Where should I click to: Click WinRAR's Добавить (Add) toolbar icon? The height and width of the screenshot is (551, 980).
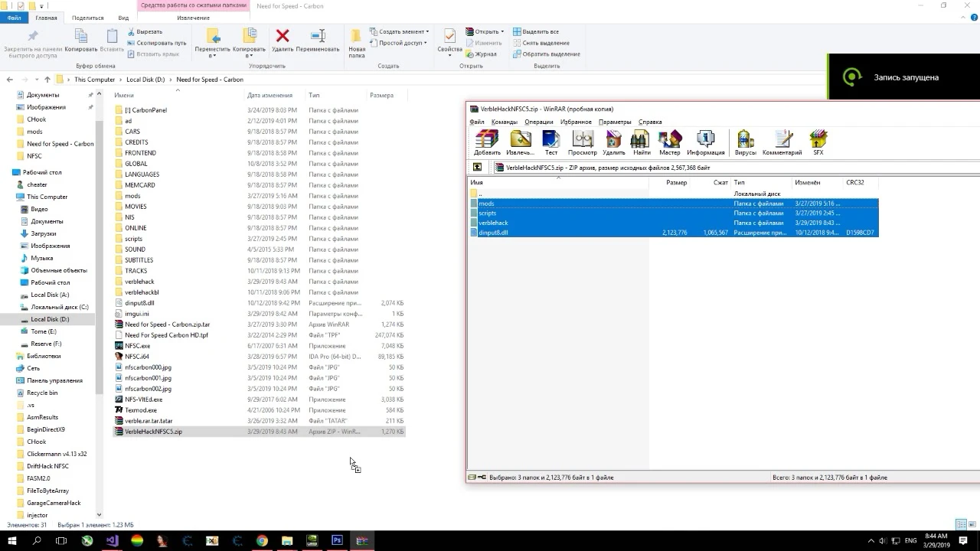pos(487,142)
